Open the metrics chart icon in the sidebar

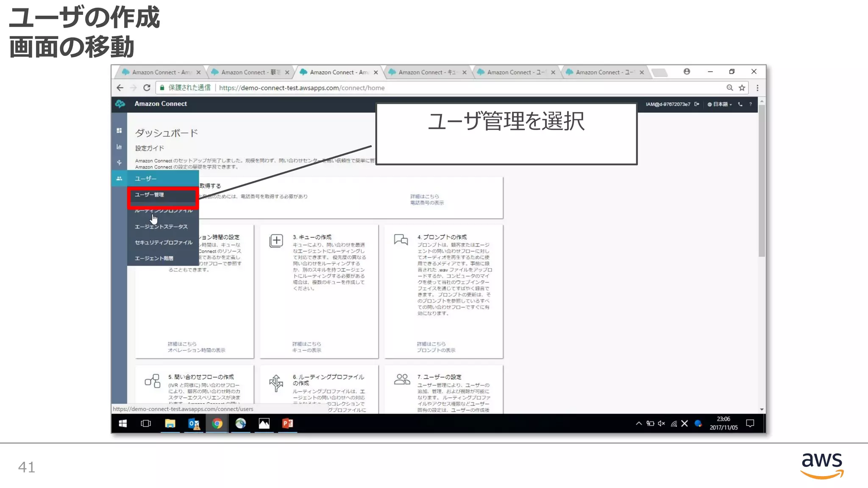tap(119, 147)
